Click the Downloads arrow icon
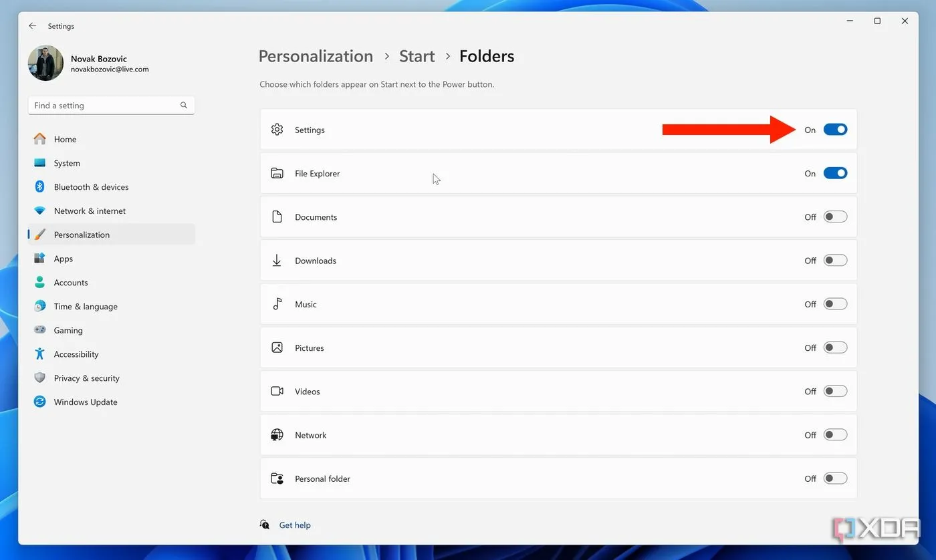Screen dimensions: 936x560 (277, 261)
